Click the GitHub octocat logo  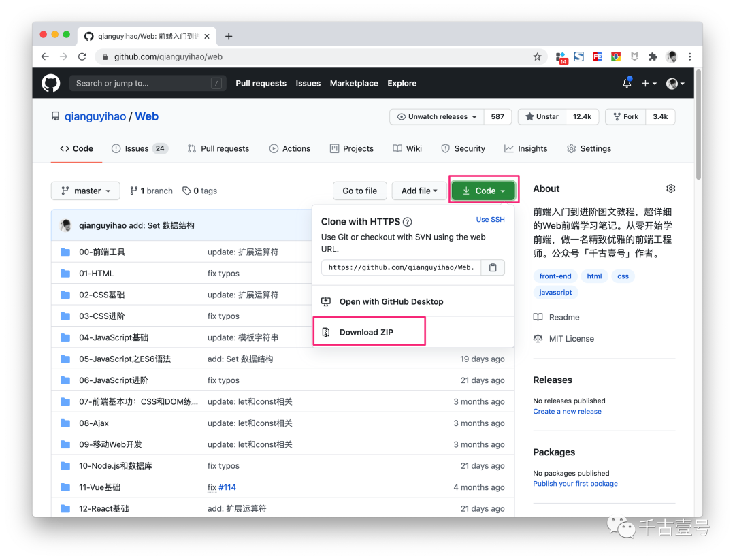click(50, 84)
